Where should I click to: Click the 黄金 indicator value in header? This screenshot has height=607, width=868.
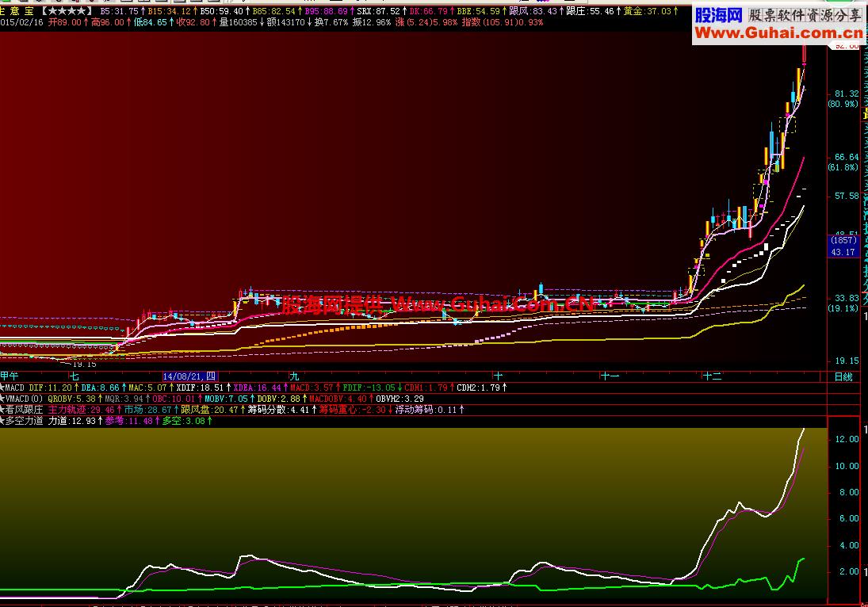(x=646, y=11)
